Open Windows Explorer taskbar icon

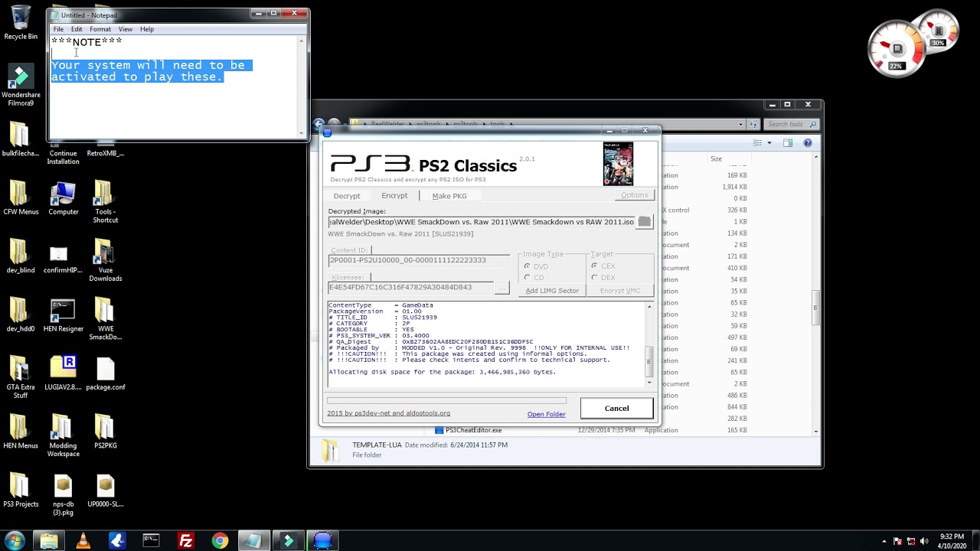(49, 540)
